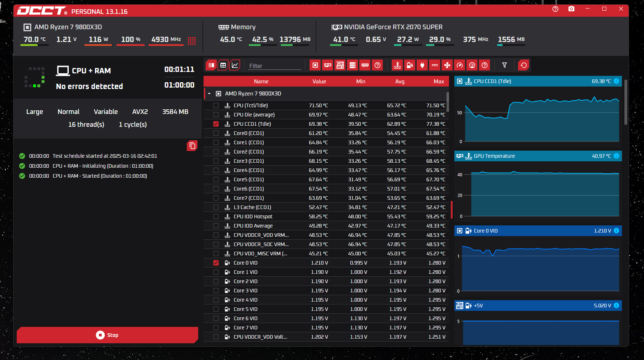Toggle the temperature sensor filter icon
Viewport: 644px width, 360px height.
[x=397, y=65]
